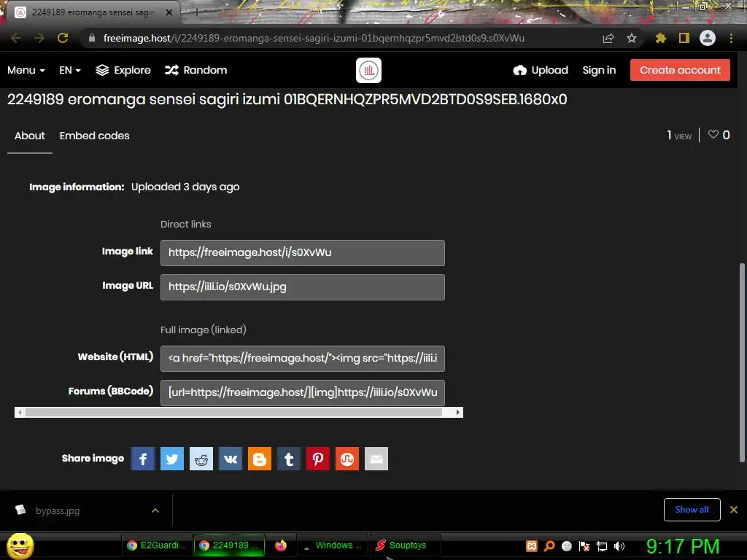Share image on Twitter
The image size is (747, 560).
pyautogui.click(x=172, y=459)
